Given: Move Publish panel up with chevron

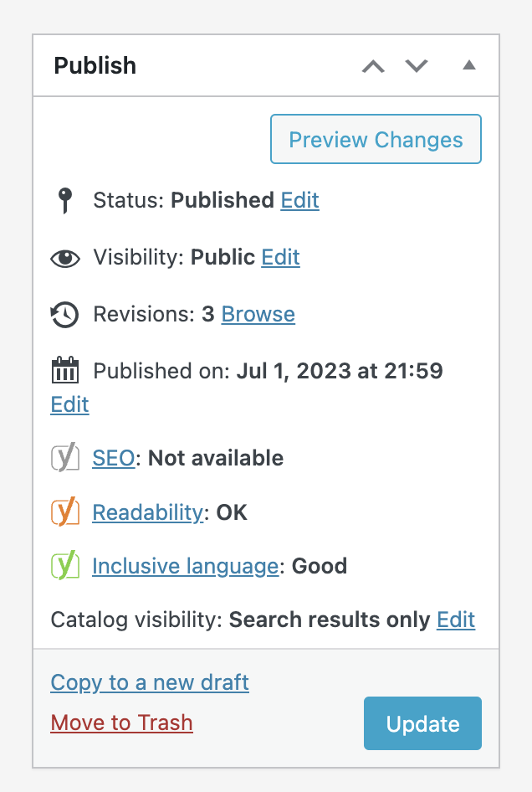Looking at the screenshot, I should (374, 66).
